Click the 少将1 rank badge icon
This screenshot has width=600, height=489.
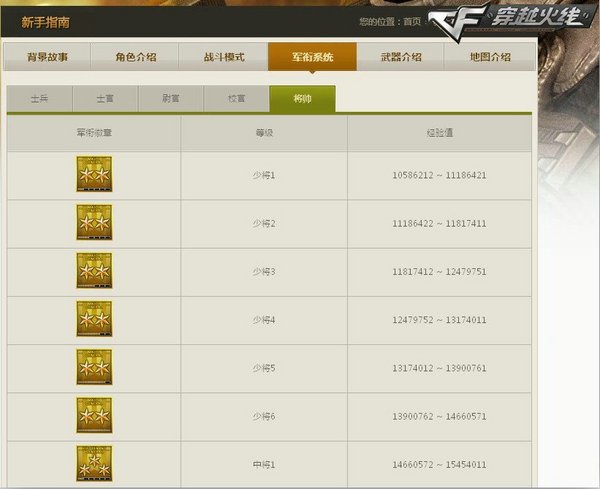point(94,174)
